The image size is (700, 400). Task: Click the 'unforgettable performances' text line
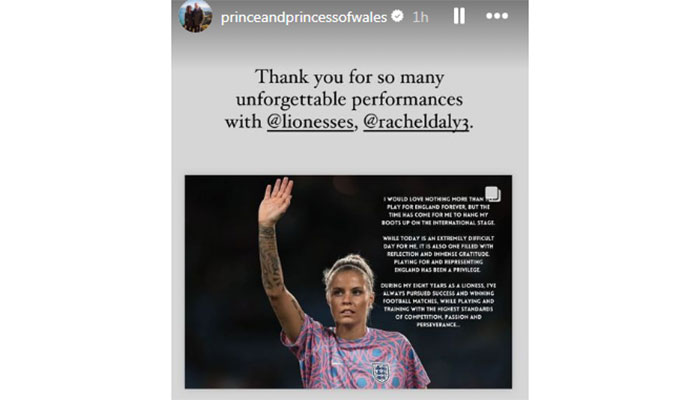(x=349, y=100)
